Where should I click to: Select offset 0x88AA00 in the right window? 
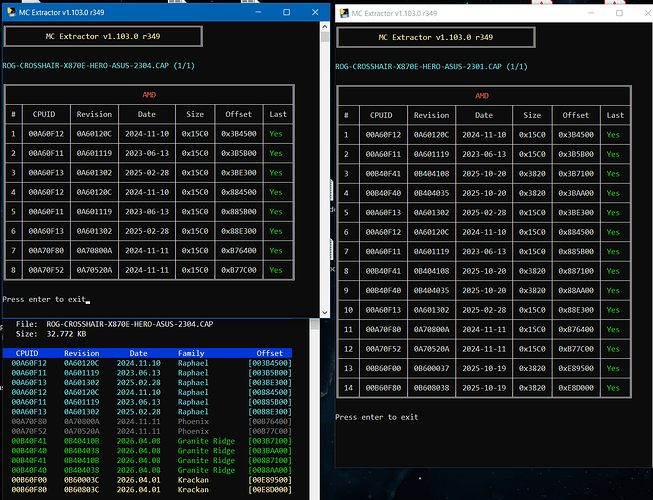coord(576,290)
